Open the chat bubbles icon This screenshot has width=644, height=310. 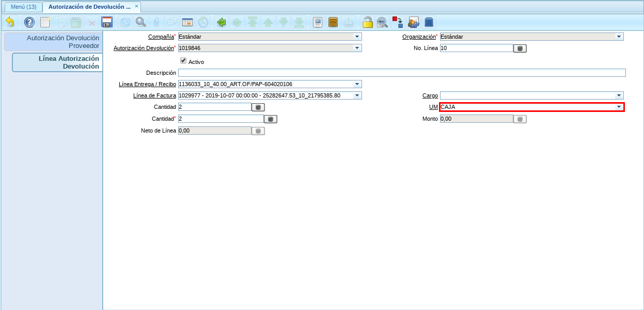pyautogui.click(x=171, y=22)
